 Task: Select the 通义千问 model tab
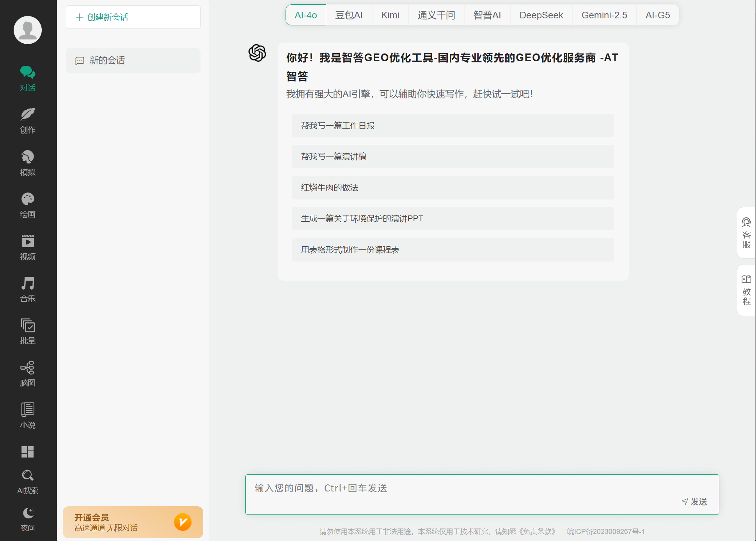click(436, 15)
